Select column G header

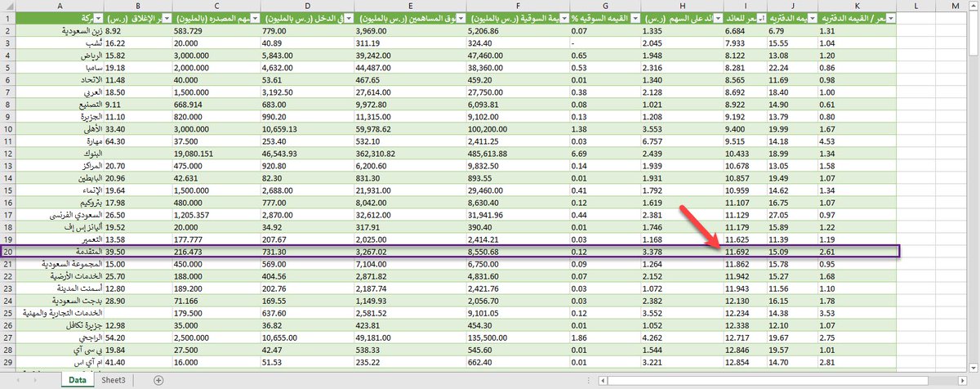click(604, 7)
